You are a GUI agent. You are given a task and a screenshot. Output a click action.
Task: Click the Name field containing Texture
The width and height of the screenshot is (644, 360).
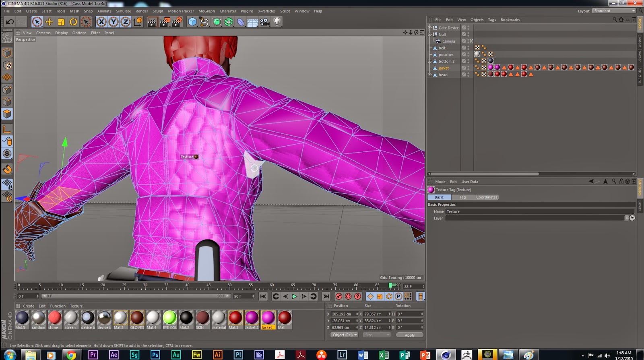pyautogui.click(x=539, y=211)
